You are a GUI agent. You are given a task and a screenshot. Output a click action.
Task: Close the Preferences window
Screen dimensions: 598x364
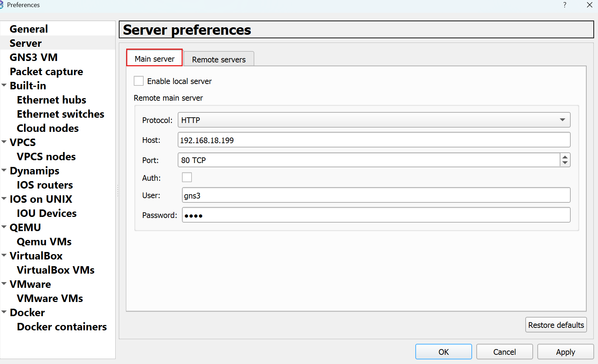(x=589, y=5)
